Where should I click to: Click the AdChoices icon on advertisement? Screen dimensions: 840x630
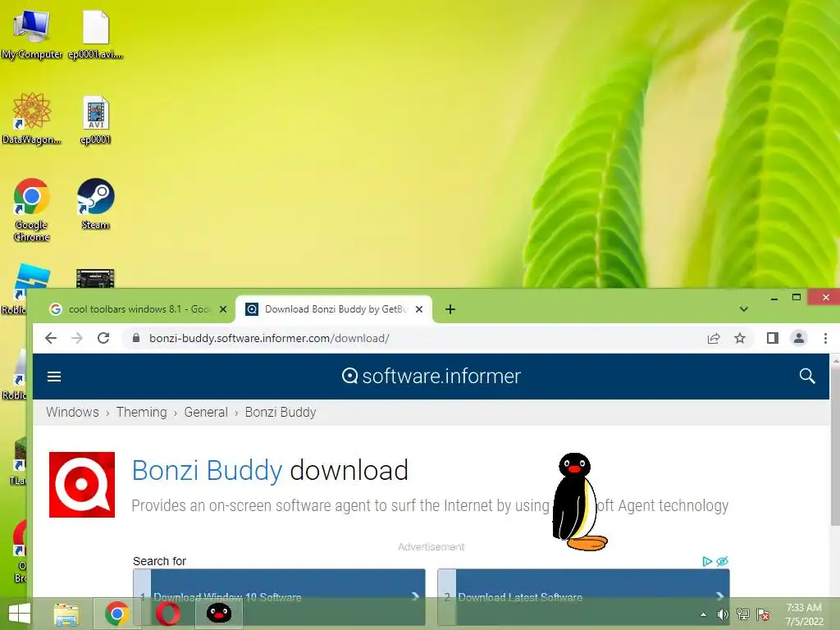point(707,561)
